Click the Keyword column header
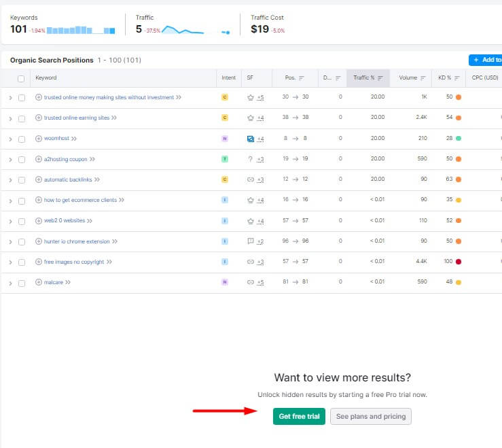 [x=46, y=77]
